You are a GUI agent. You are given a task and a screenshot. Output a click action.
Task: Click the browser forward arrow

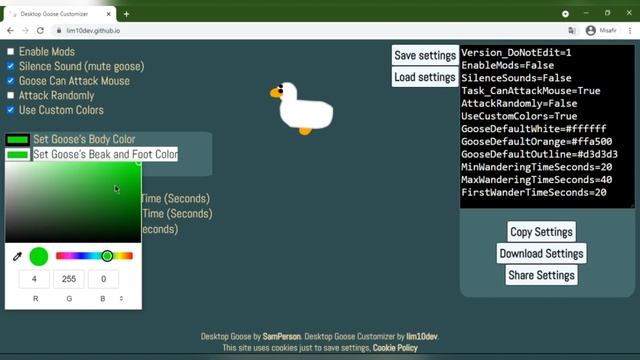tap(25, 31)
